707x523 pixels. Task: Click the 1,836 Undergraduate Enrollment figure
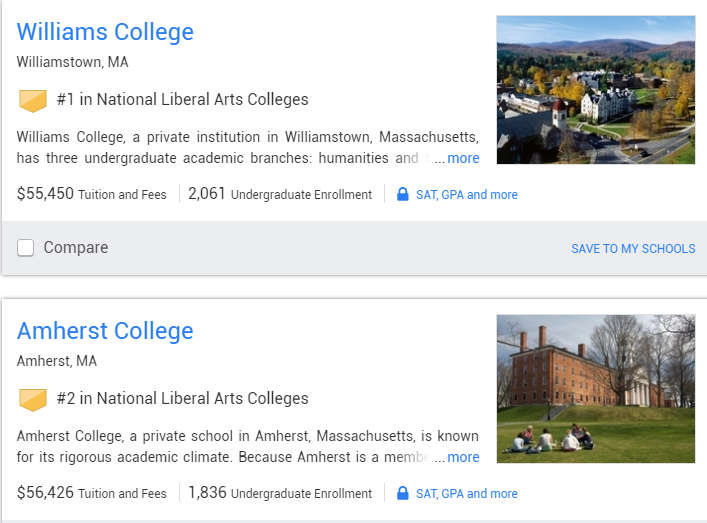click(207, 493)
